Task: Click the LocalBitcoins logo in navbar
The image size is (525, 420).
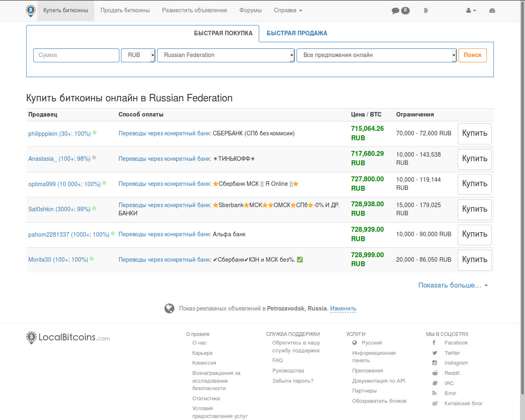Action: point(31,11)
